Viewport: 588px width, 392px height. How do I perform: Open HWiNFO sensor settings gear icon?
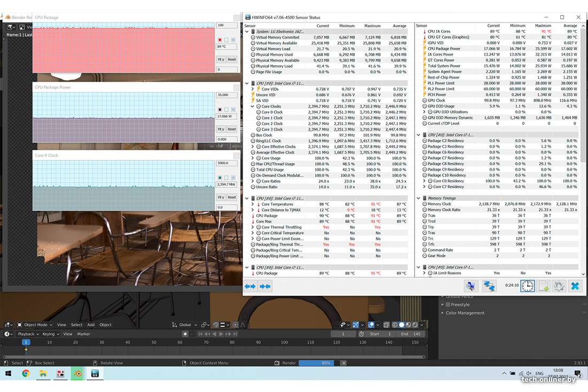click(x=559, y=286)
